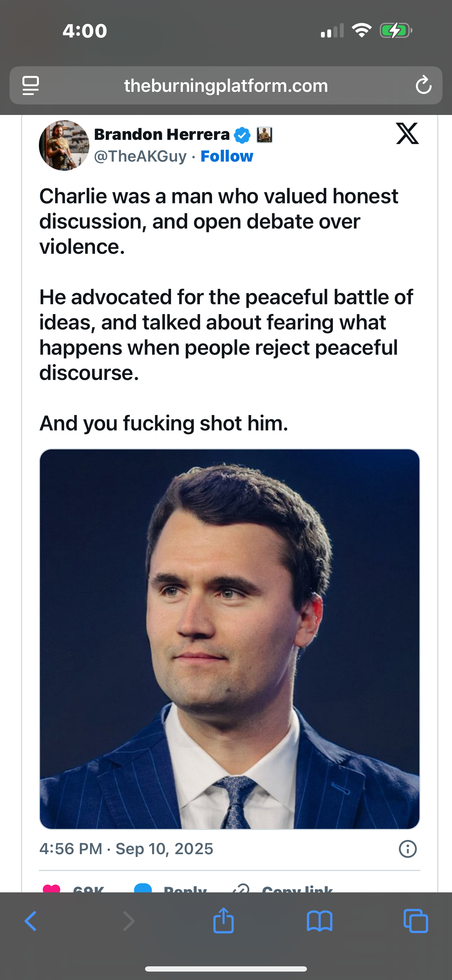Go forward with Safari's forward arrow
This screenshot has height=980, width=452.
129,921
